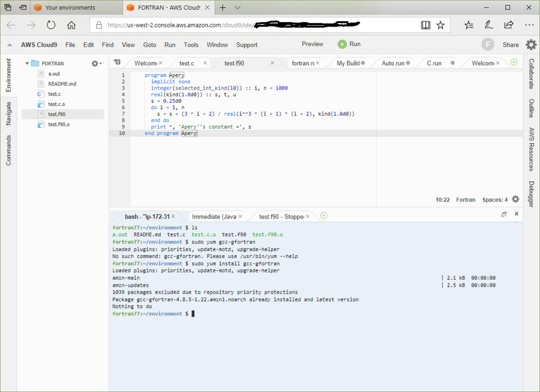Open the AWS Resources side panel
The height and width of the screenshot is (392, 540).
coord(531,149)
